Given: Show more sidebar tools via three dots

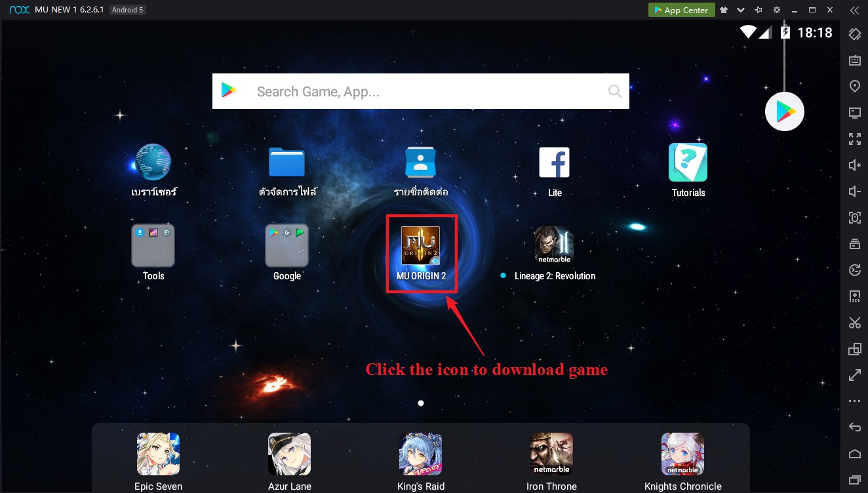Looking at the screenshot, I should coord(854,401).
